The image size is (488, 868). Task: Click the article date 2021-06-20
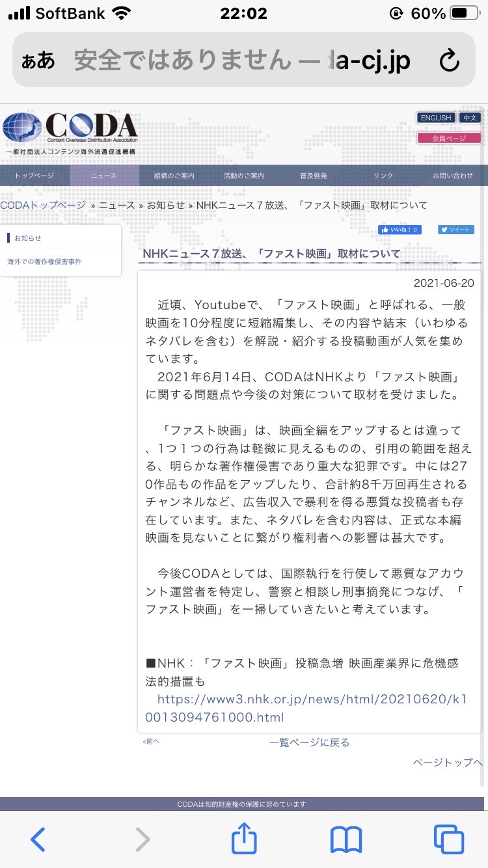click(x=444, y=283)
